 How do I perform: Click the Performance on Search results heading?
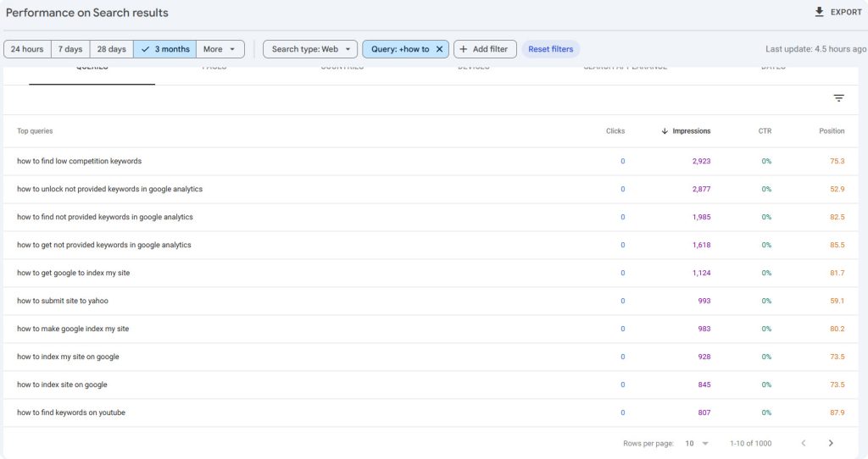click(x=87, y=13)
